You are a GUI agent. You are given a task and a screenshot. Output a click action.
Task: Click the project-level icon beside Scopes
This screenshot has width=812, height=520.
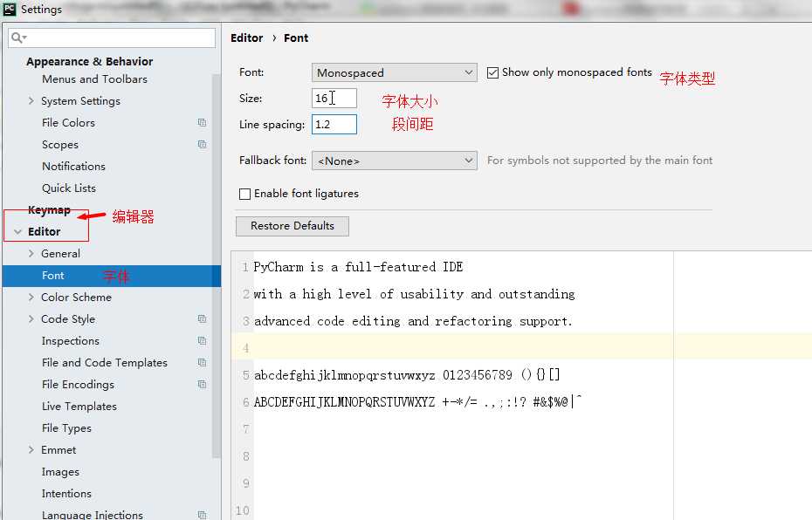(202, 144)
